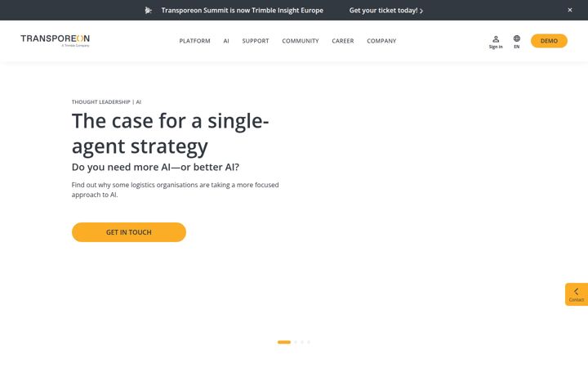Click the Get your ticket today link
This screenshot has height=368, width=588.
coord(385,11)
